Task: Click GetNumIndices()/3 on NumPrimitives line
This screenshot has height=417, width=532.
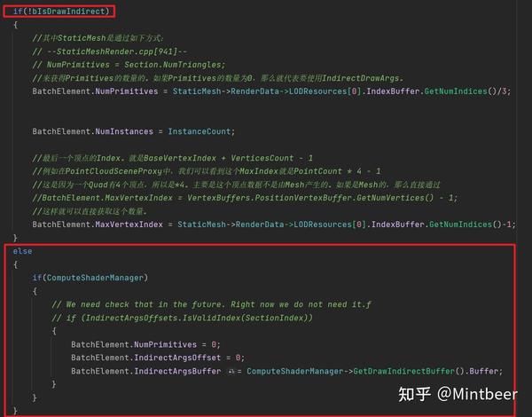Action: click(x=467, y=91)
